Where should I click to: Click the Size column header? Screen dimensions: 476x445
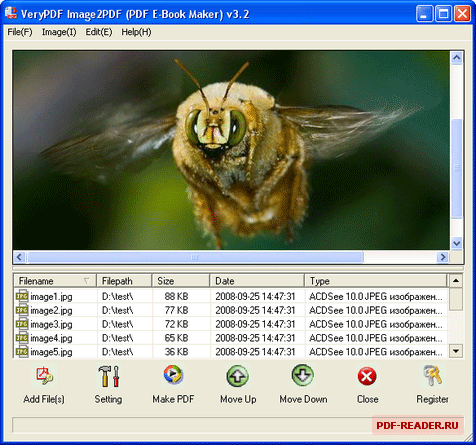click(181, 281)
